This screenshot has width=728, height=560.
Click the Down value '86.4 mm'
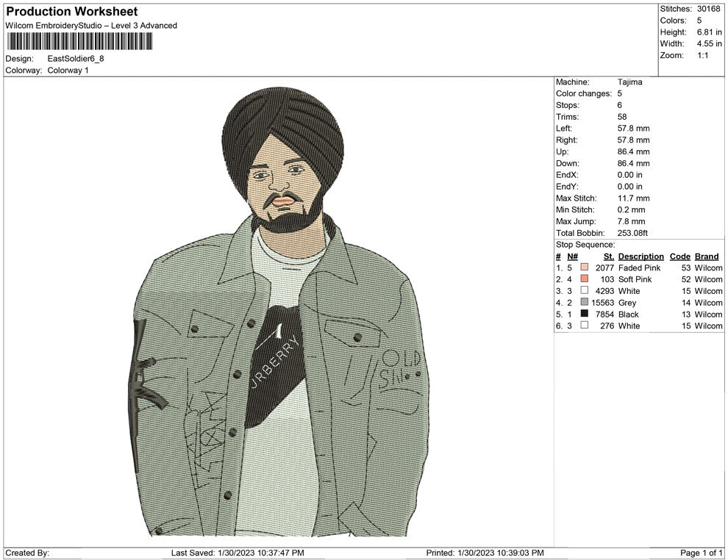click(x=633, y=163)
